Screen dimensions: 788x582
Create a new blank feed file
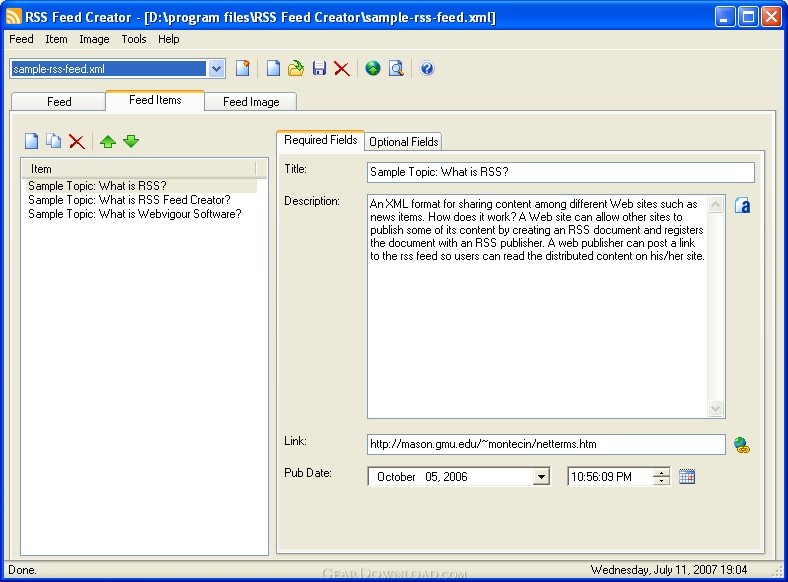(273, 68)
